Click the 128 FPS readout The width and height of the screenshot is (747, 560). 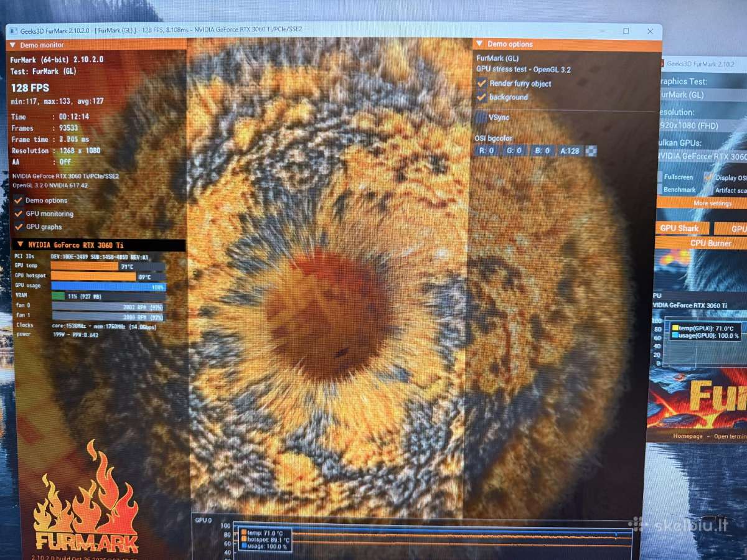[30, 88]
